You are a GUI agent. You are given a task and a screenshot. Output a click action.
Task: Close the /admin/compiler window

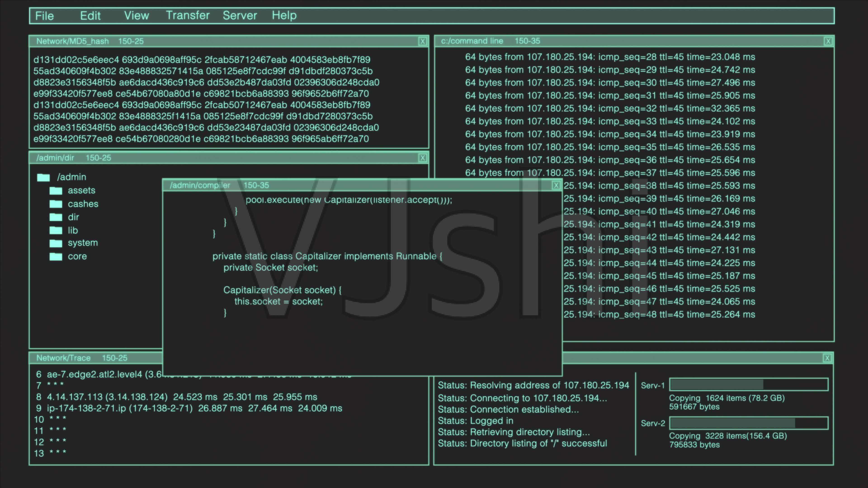click(556, 185)
